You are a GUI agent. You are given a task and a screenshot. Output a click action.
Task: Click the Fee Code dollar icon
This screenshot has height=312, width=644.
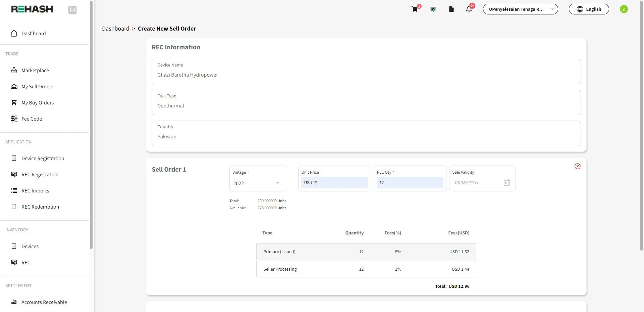(x=14, y=119)
